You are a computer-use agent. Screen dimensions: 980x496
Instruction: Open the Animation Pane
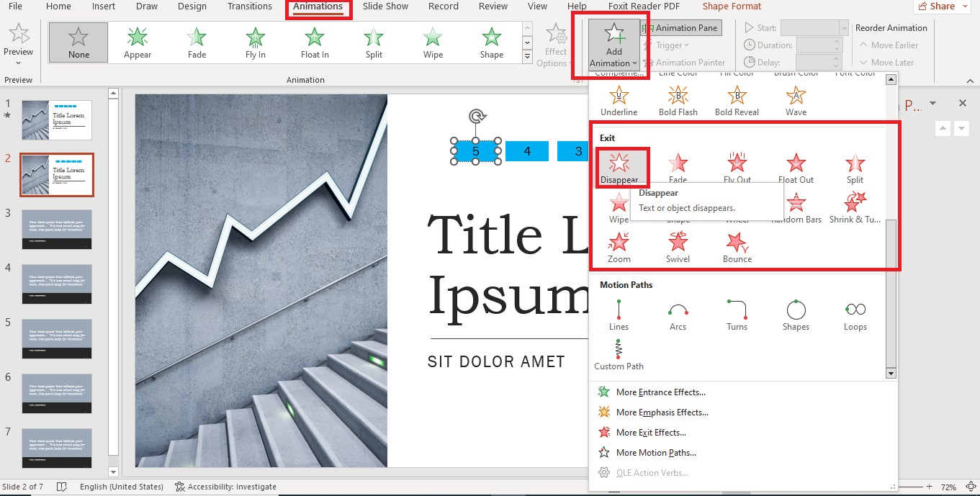click(681, 27)
